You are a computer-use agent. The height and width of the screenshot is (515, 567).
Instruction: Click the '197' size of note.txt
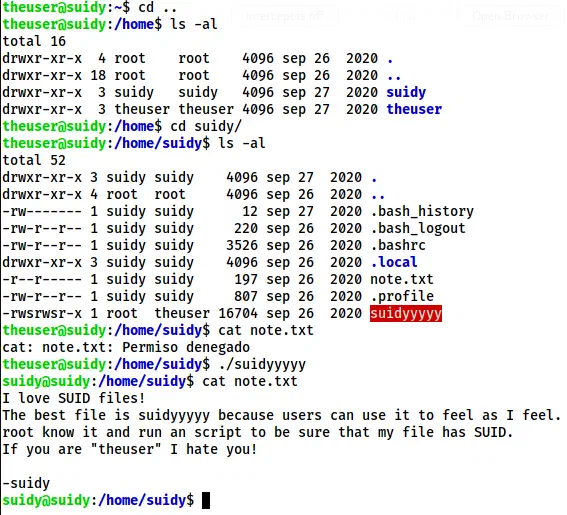pyautogui.click(x=246, y=279)
